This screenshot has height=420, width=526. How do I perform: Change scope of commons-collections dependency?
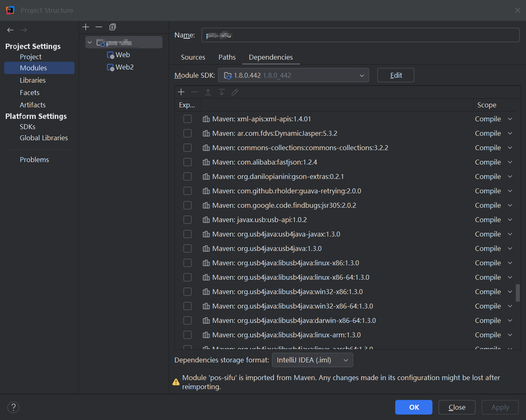point(494,148)
